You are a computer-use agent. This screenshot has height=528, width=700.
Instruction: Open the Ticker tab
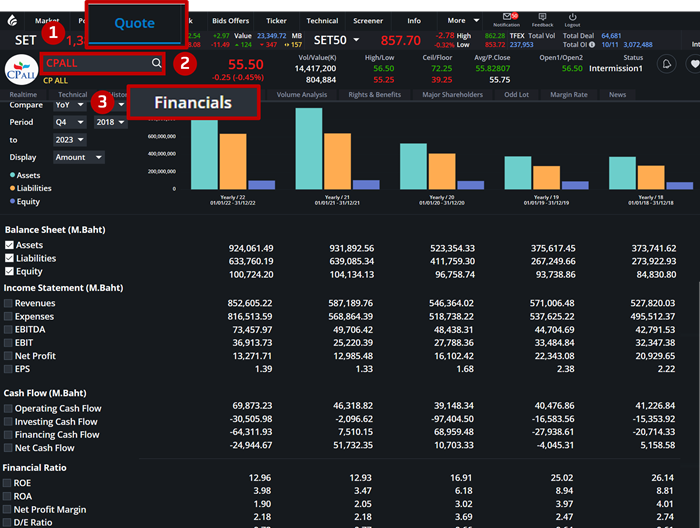click(x=276, y=21)
